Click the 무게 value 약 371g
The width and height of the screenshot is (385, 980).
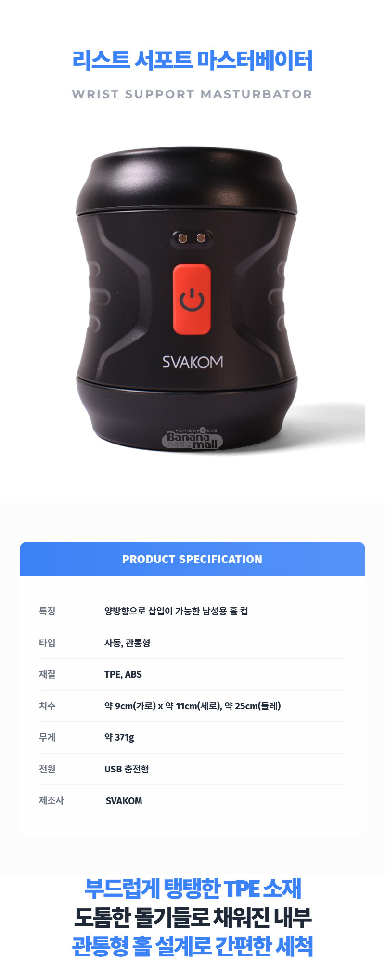point(119,737)
